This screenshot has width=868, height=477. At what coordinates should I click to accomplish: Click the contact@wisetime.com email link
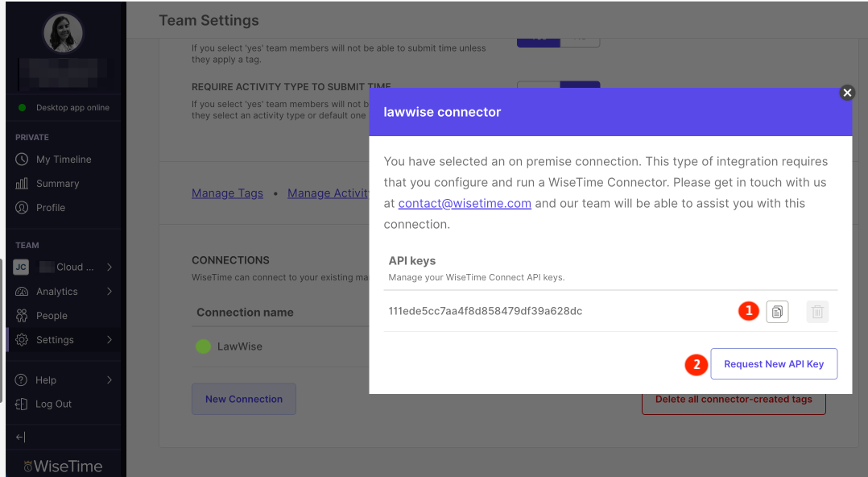tap(465, 203)
